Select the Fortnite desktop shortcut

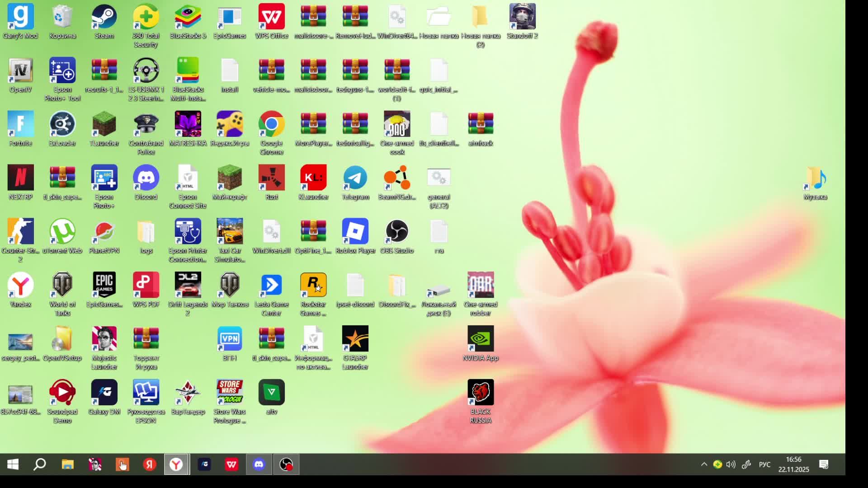coord(20,124)
